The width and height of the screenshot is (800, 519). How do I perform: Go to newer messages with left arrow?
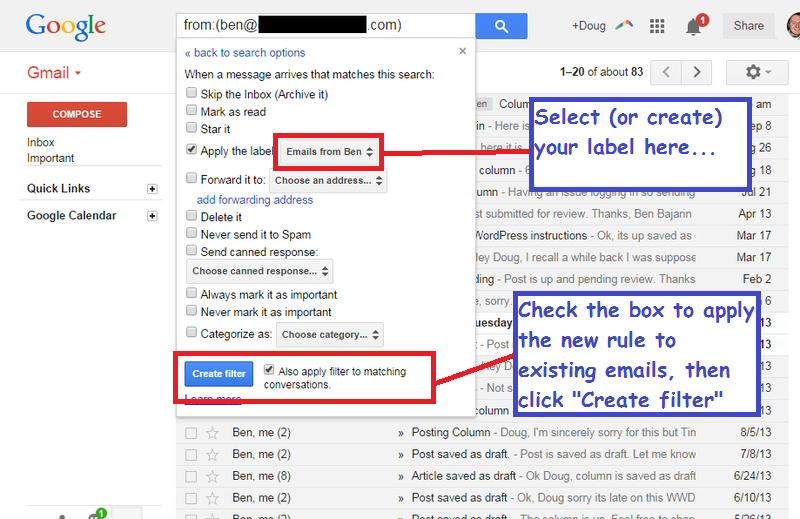666,72
